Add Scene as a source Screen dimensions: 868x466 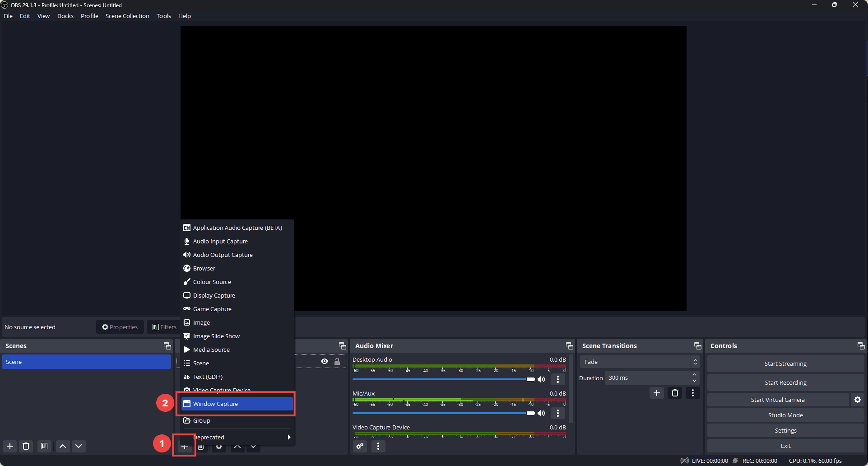[x=237, y=363]
